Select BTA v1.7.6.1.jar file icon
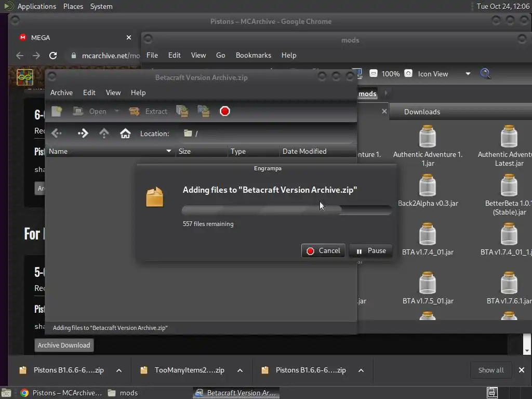 point(509,283)
